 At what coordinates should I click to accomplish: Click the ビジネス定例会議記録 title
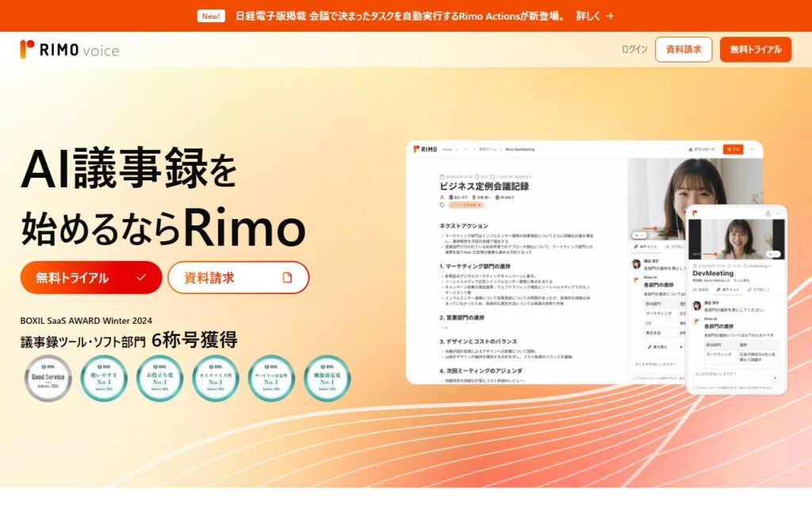click(x=485, y=186)
